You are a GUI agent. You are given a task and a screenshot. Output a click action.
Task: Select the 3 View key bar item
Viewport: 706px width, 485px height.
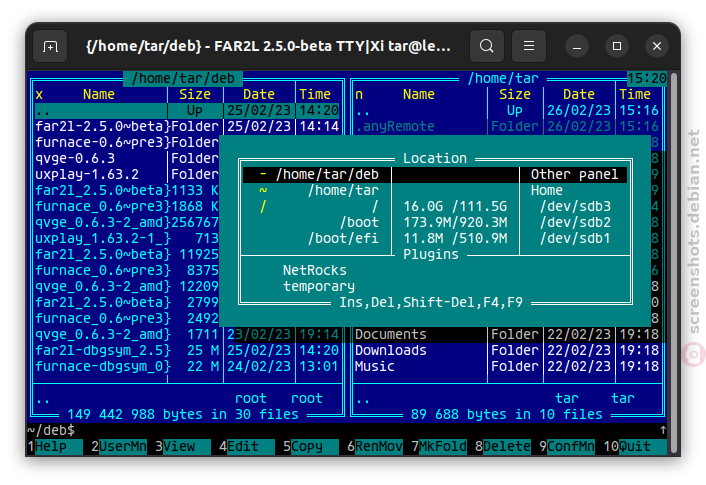pyautogui.click(x=182, y=446)
